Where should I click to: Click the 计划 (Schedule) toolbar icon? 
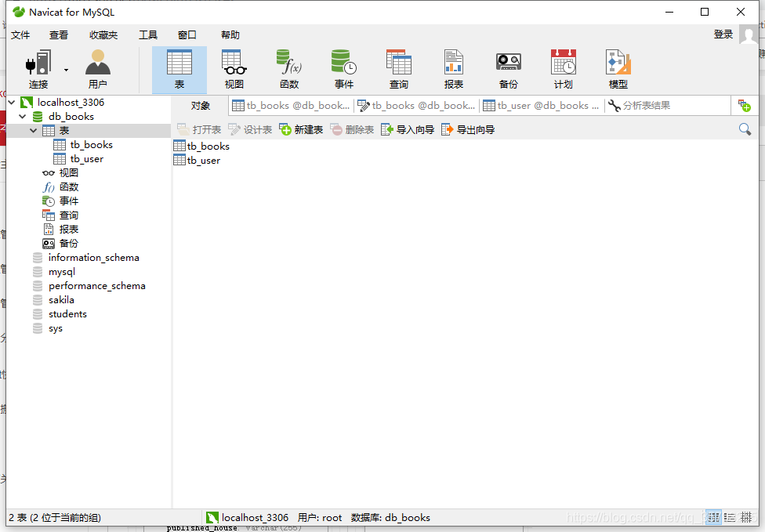[x=563, y=68]
